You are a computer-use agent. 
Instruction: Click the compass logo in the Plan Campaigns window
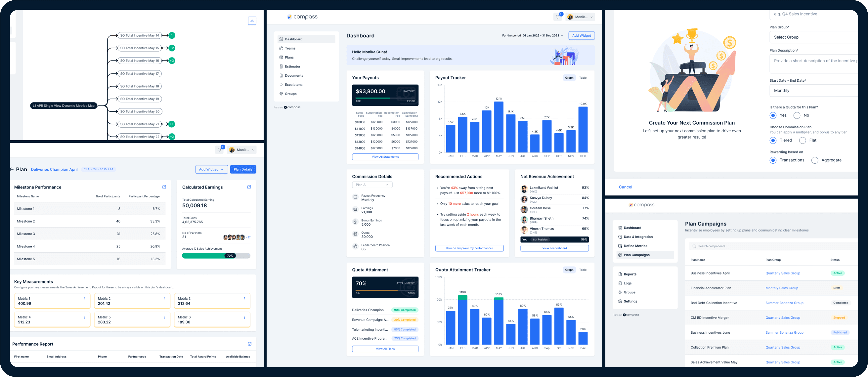click(x=641, y=205)
